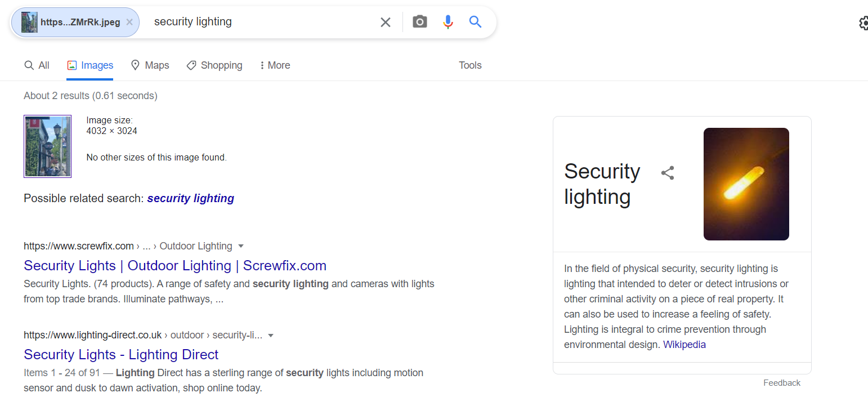868x415 pixels.
Task: Click the uploaded street image thumbnail
Action: [47, 146]
